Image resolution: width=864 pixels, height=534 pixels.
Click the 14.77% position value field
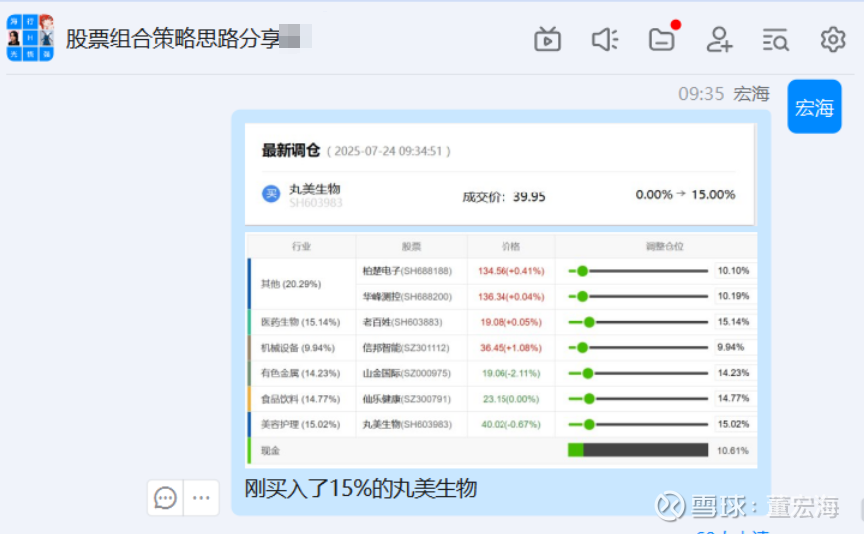click(734, 398)
